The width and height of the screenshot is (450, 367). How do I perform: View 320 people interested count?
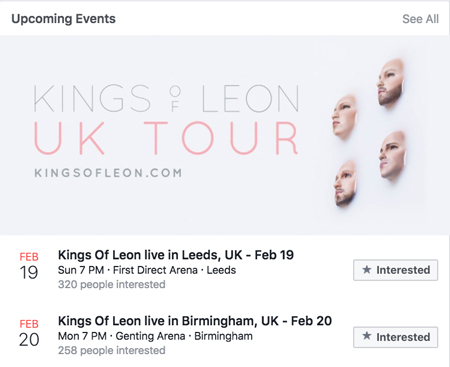coord(112,284)
